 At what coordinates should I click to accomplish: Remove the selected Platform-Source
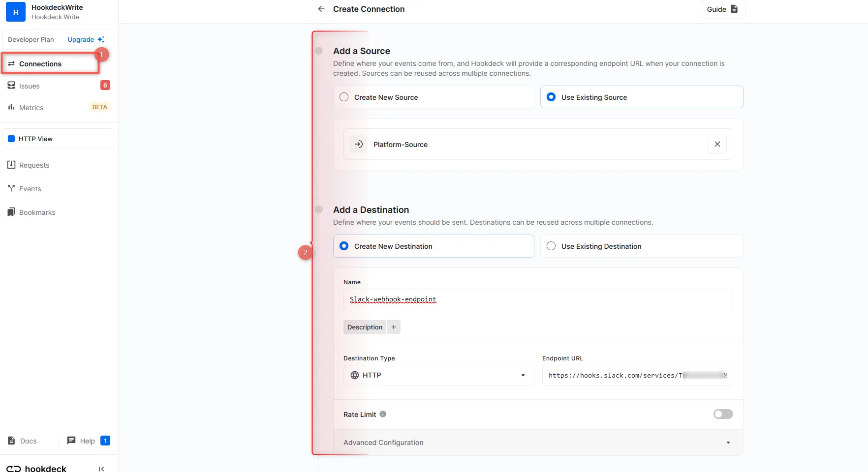point(717,144)
